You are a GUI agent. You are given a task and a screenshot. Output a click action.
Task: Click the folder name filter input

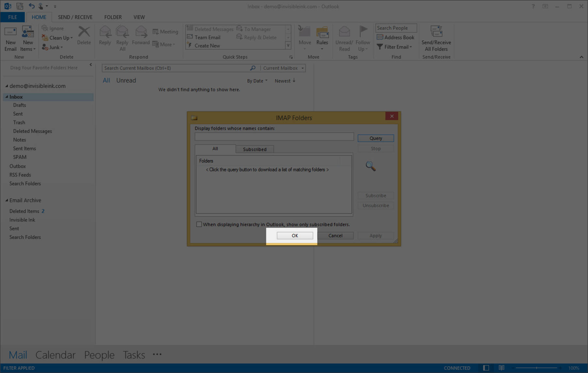pos(274,137)
